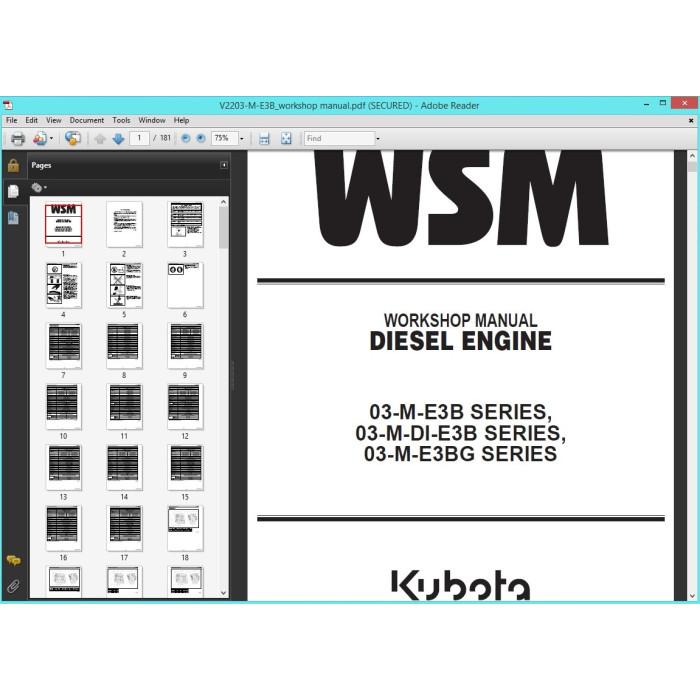The image size is (700, 700).
Task: Select page 9 thumbnail
Action: pyautogui.click(x=185, y=346)
